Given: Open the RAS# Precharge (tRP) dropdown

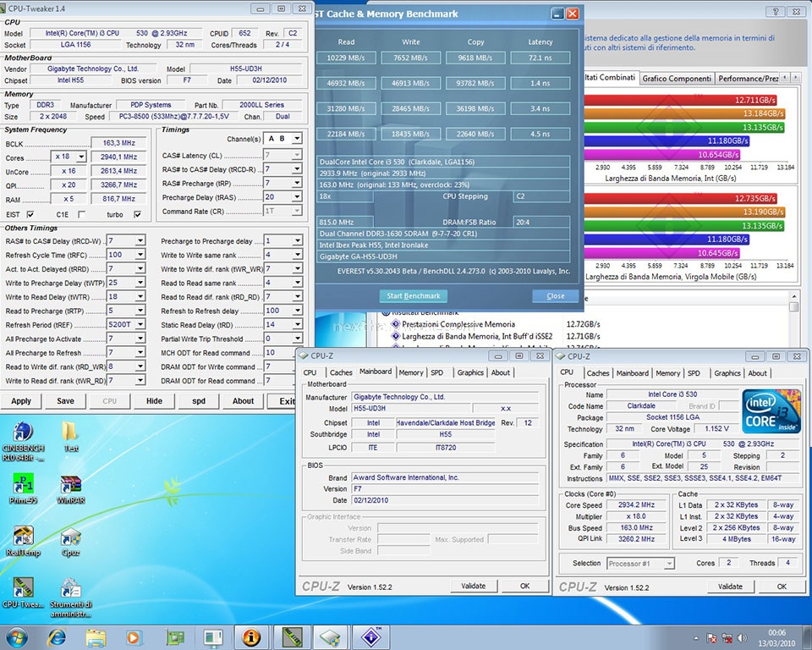Looking at the screenshot, I should pyautogui.click(x=297, y=183).
